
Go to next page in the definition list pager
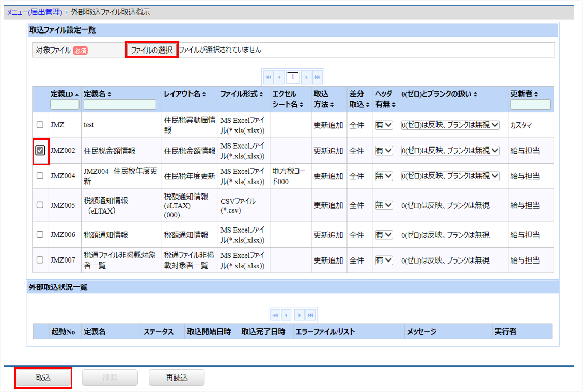pyautogui.click(x=306, y=77)
